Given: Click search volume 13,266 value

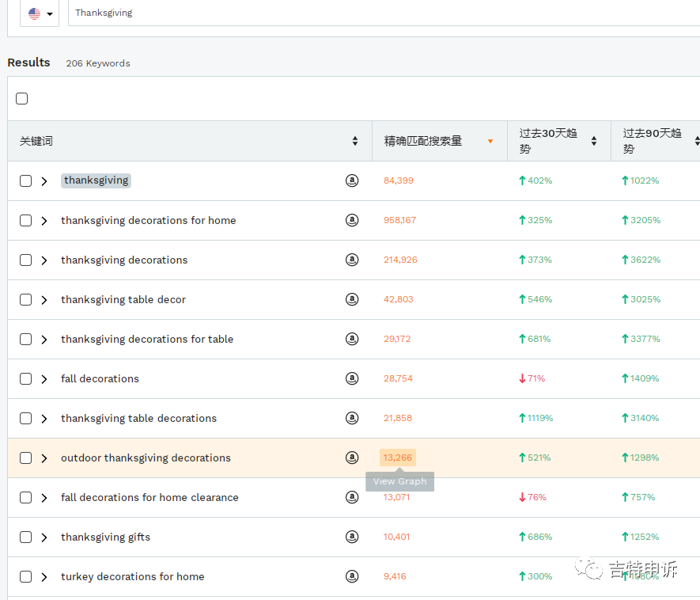Looking at the screenshot, I should 397,458.
